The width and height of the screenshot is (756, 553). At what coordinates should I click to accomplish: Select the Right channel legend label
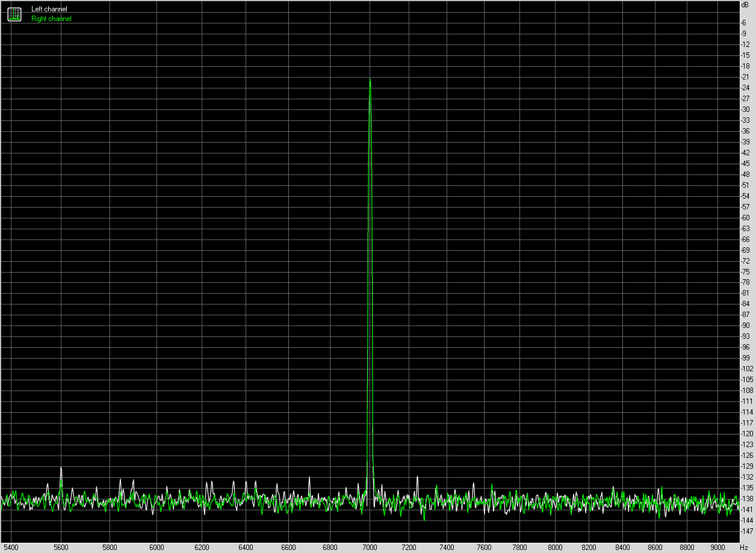(51, 19)
